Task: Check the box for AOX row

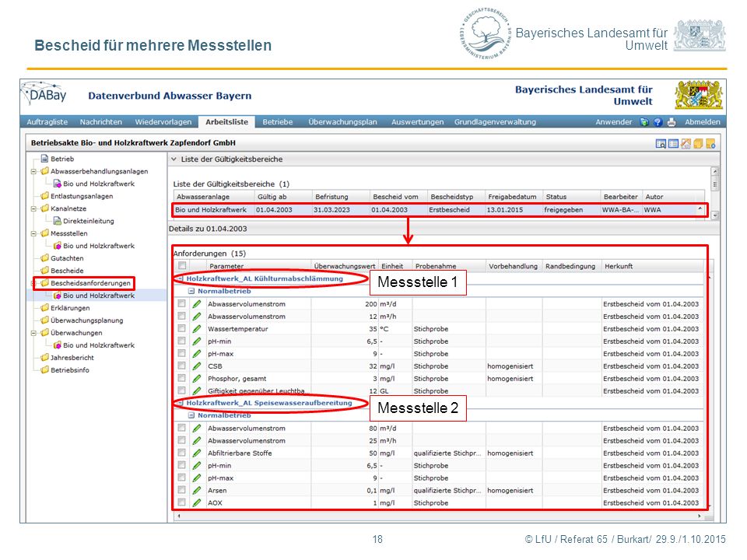Action: [x=181, y=502]
